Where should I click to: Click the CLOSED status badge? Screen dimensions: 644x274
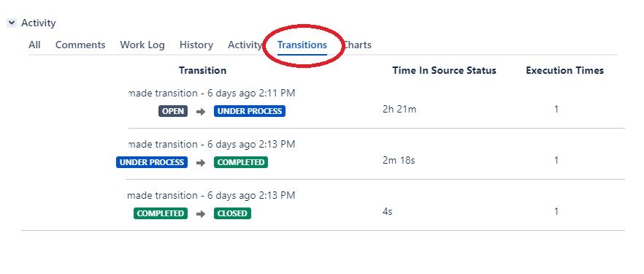pos(232,213)
